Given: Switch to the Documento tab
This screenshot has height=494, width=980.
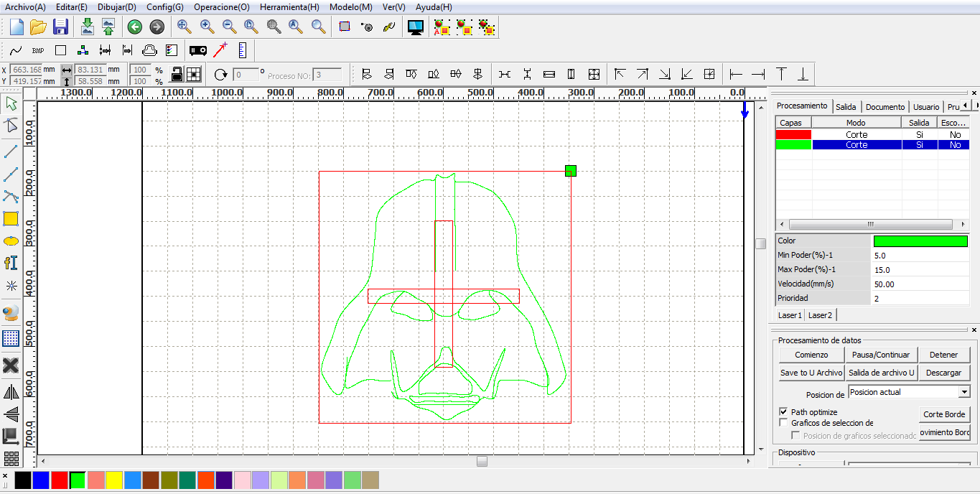Looking at the screenshot, I should click(x=885, y=106).
